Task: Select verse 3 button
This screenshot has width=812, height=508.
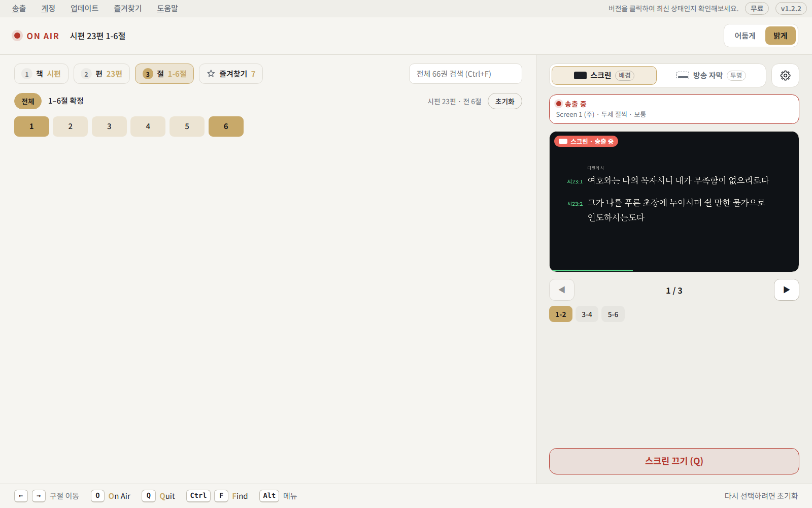Action: click(109, 126)
